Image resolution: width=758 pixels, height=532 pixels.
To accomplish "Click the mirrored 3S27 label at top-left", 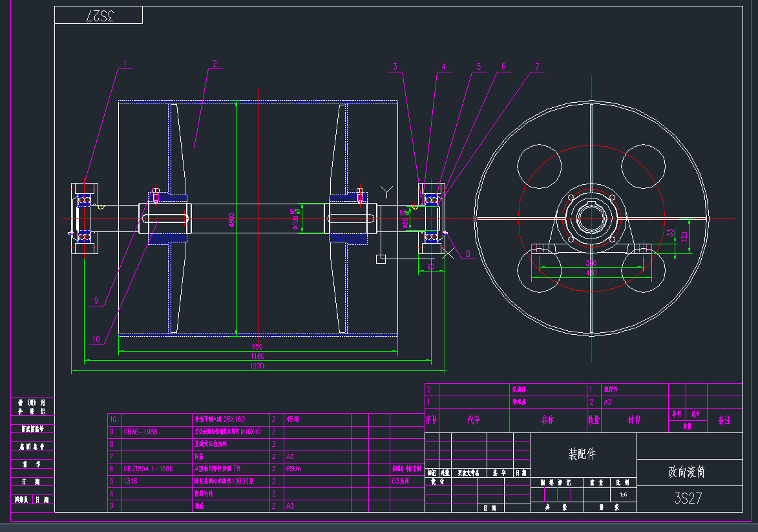I will tap(98, 16).
